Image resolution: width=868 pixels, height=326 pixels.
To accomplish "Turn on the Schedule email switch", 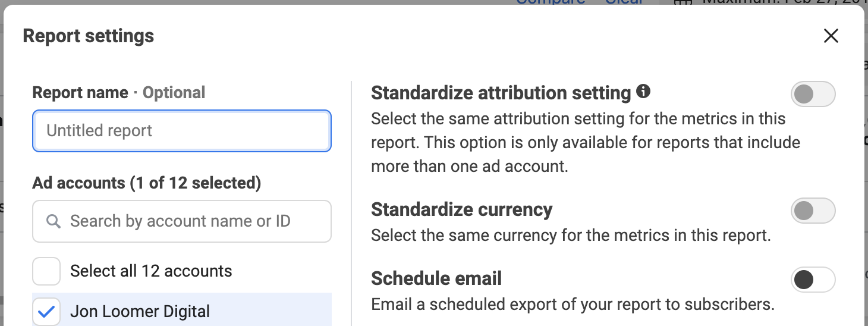I will coord(813,280).
